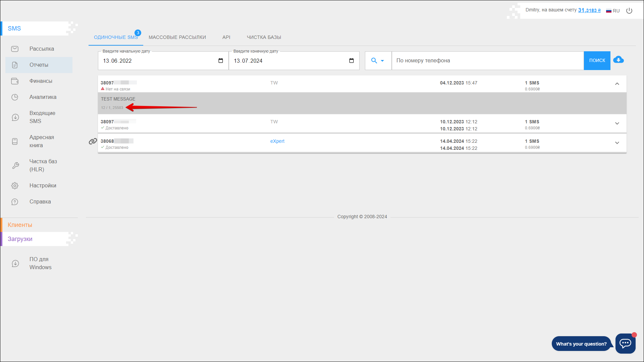Image resolution: width=644 pixels, height=362 pixels.
Task: Open search type magnifier dropdown
Action: 378,61
